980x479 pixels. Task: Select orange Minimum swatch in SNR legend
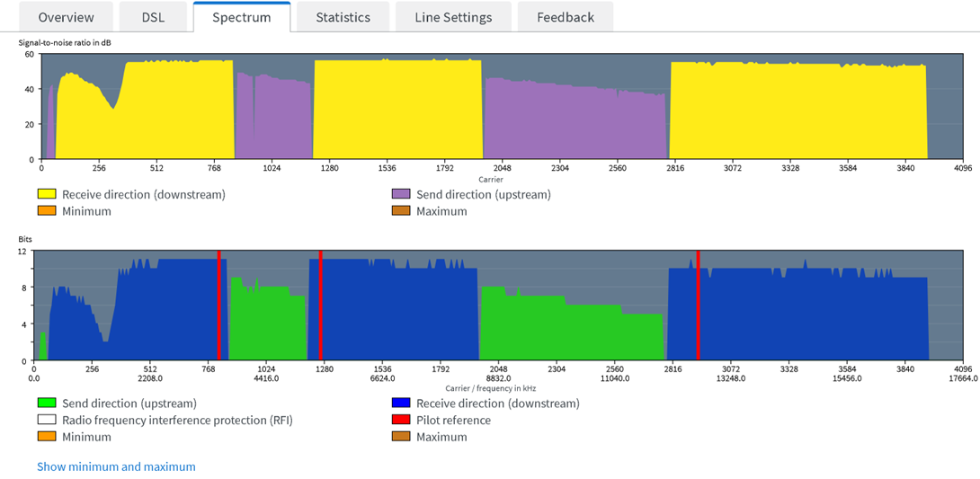tap(47, 211)
